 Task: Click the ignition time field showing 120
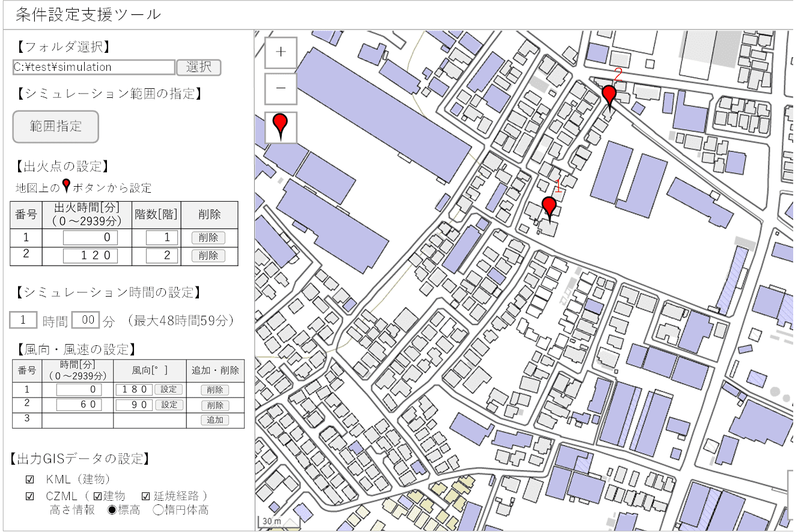[x=90, y=256]
